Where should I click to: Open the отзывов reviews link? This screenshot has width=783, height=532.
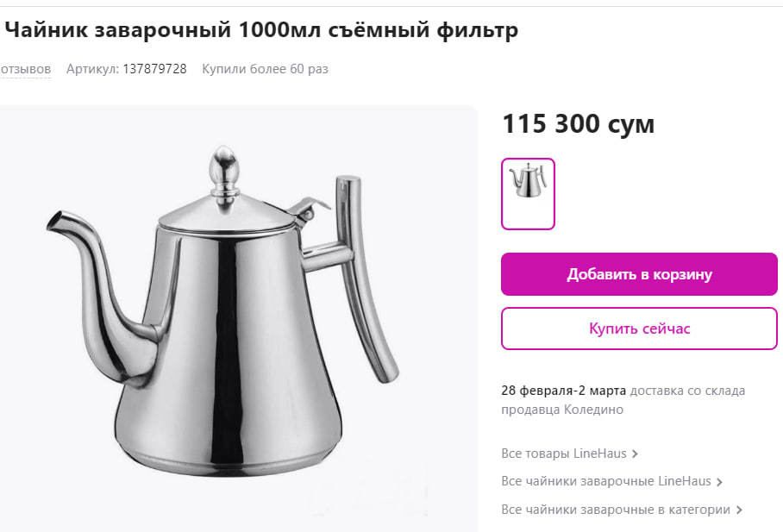point(26,69)
